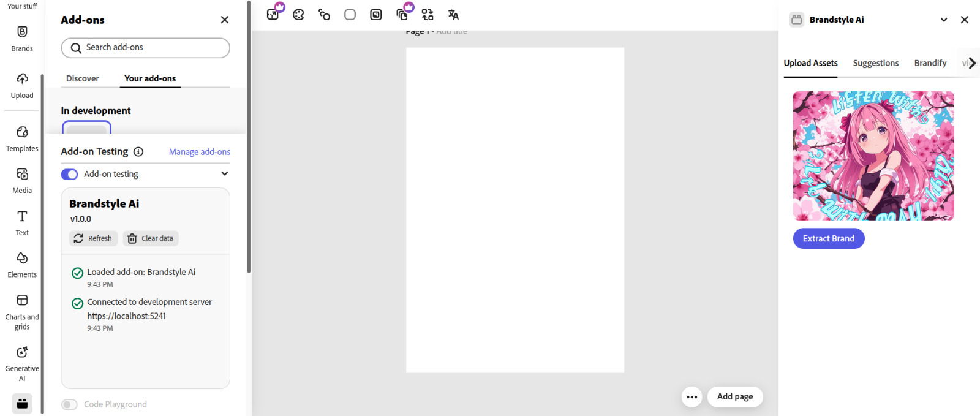Clear data for Brandstyle Ai
The height and width of the screenshot is (416, 980).
coord(151,238)
